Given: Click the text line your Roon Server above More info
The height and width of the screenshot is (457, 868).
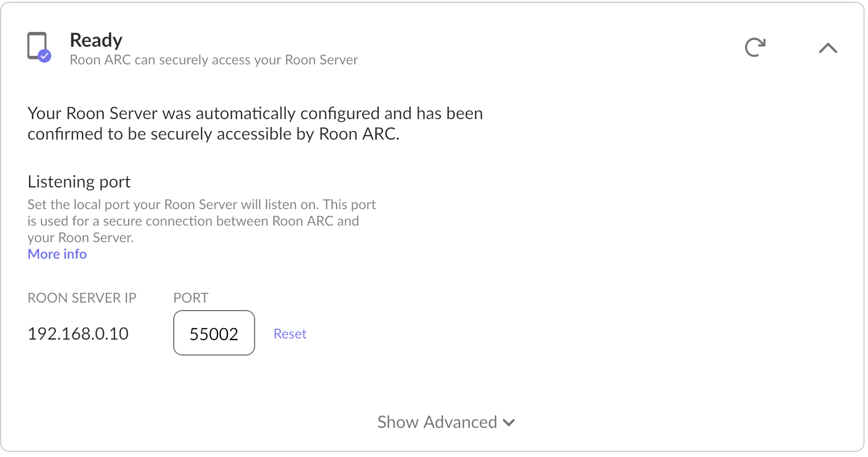Looking at the screenshot, I should point(81,238).
